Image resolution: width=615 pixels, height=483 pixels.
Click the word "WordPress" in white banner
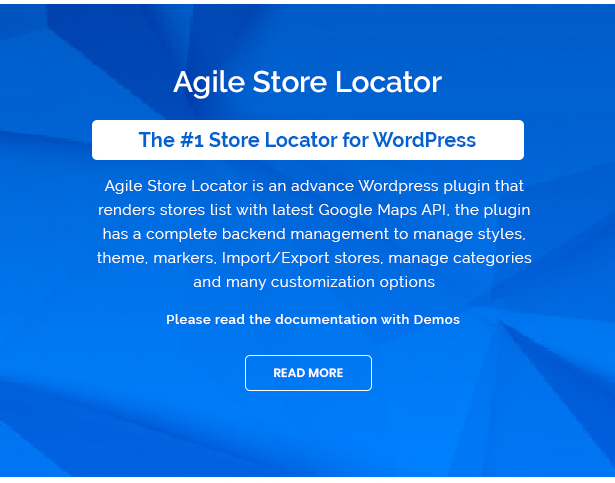click(x=424, y=140)
